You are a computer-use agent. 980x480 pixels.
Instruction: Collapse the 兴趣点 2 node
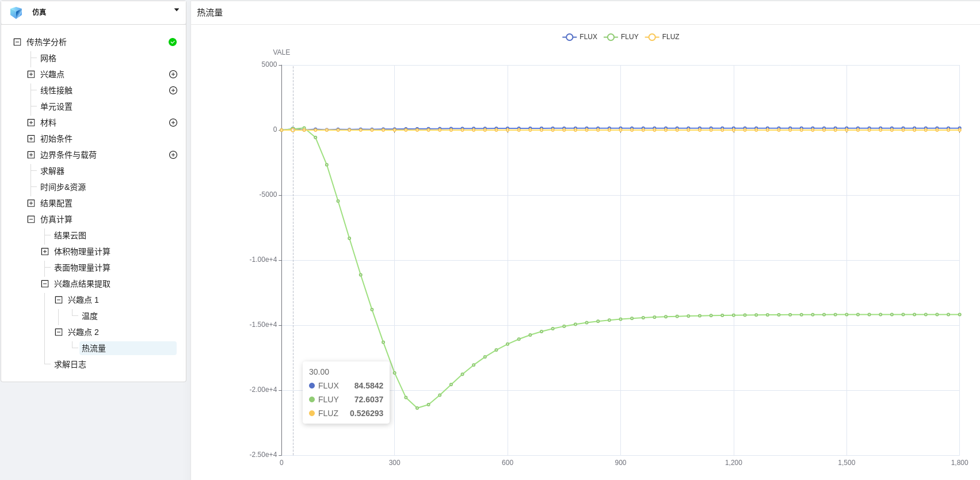coord(59,332)
